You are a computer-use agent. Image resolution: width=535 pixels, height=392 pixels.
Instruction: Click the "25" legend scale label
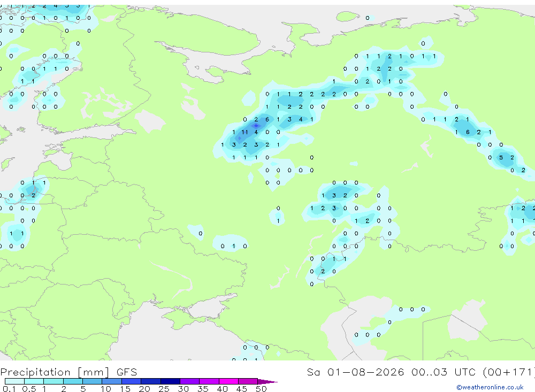click(x=164, y=389)
